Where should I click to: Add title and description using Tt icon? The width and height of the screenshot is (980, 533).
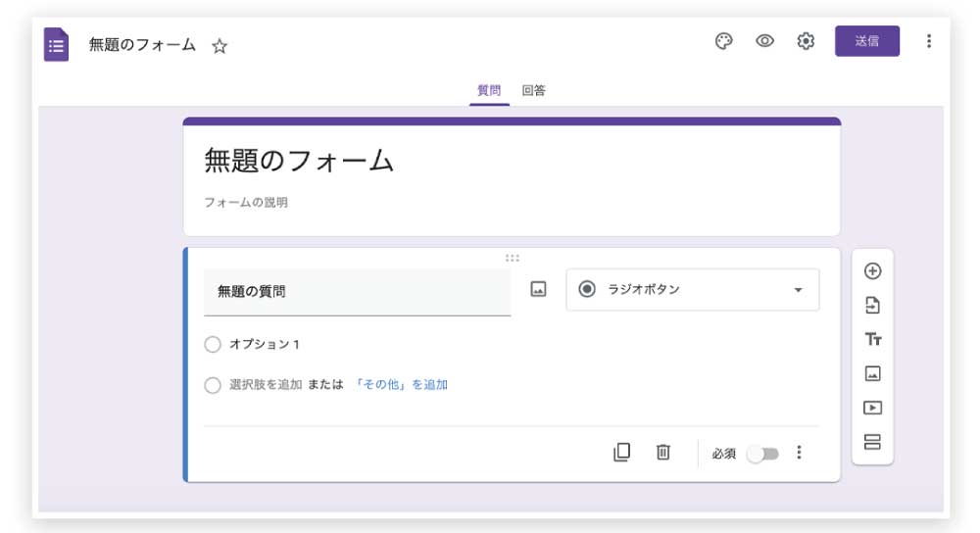872,339
